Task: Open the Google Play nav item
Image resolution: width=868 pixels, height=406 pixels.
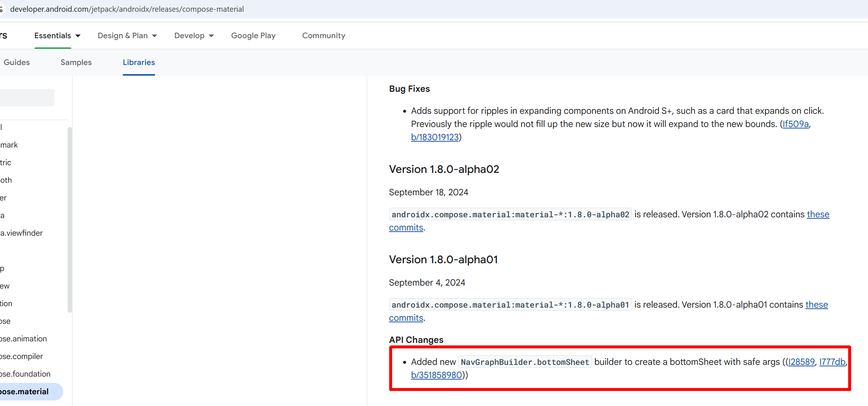Action: pyautogui.click(x=253, y=36)
